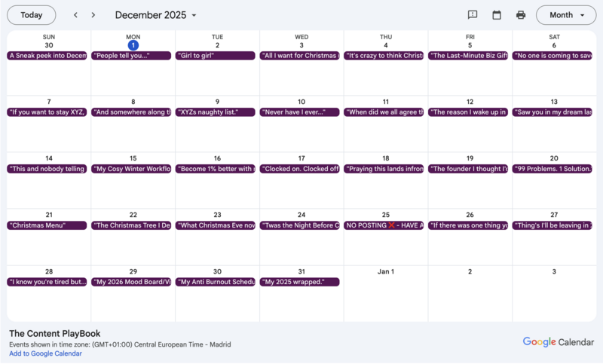Image resolution: width=603 pixels, height=364 pixels.
Task: Open "My Cosy Winter Workflow" event on the 15th
Action: click(x=133, y=169)
